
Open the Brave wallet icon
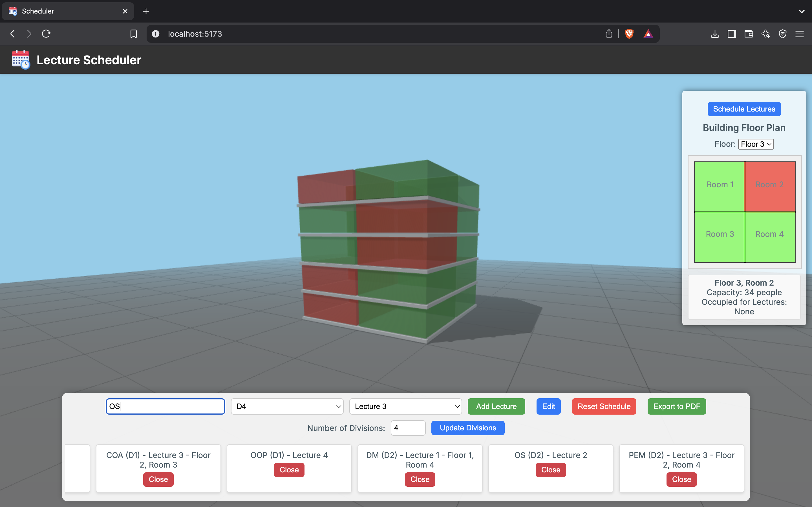(x=749, y=34)
